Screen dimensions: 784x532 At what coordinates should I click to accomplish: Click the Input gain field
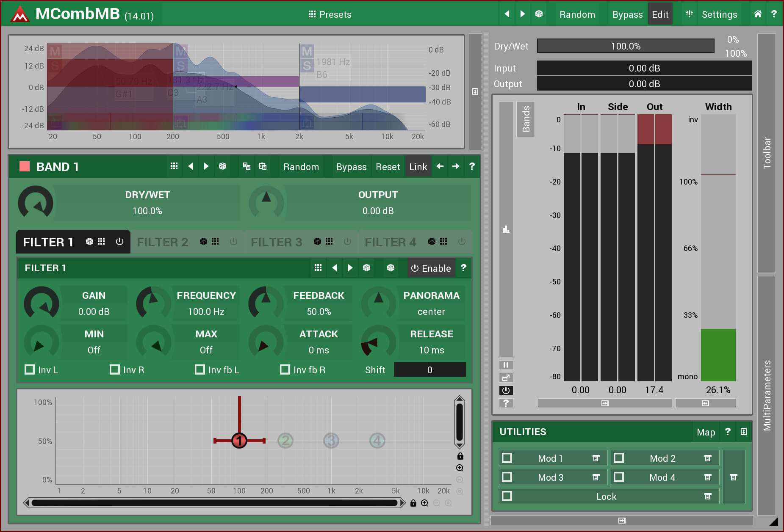(644, 68)
